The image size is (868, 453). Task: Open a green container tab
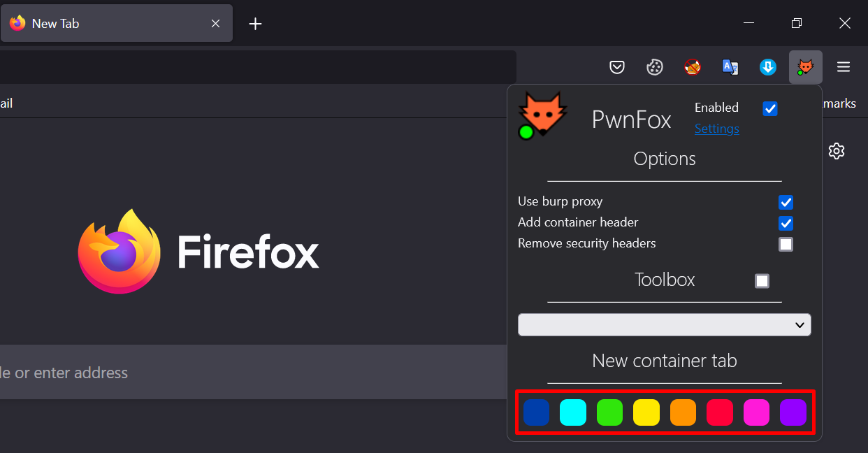tap(610, 412)
